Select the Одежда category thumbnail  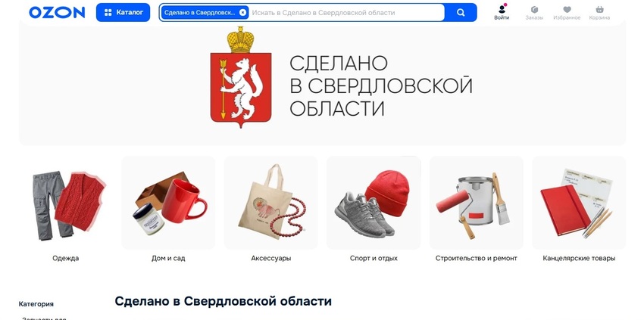pos(66,203)
